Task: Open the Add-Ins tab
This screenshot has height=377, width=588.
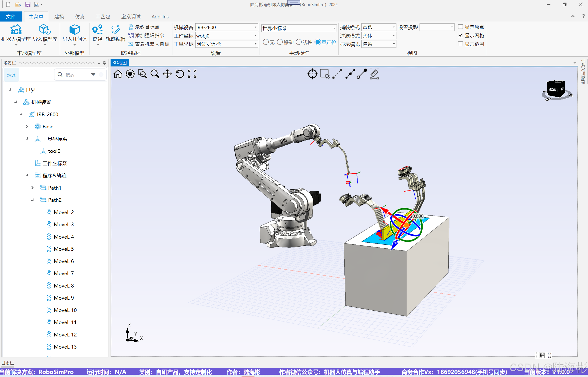Action: 160,17
